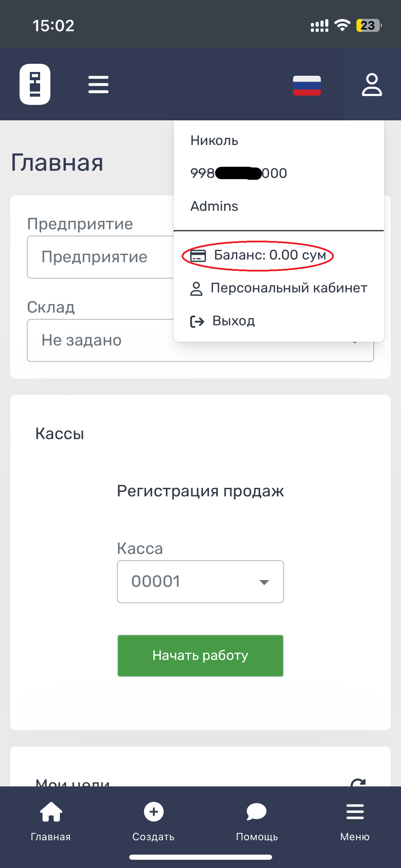Tap the Николь username in dropdown
Viewport: 401px width, 868px height.
pos(214,141)
